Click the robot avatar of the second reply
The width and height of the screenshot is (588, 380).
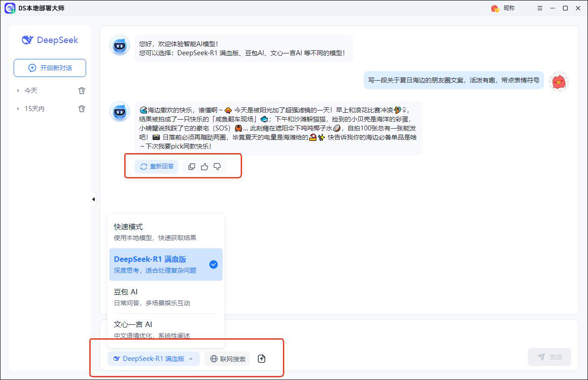[120, 111]
